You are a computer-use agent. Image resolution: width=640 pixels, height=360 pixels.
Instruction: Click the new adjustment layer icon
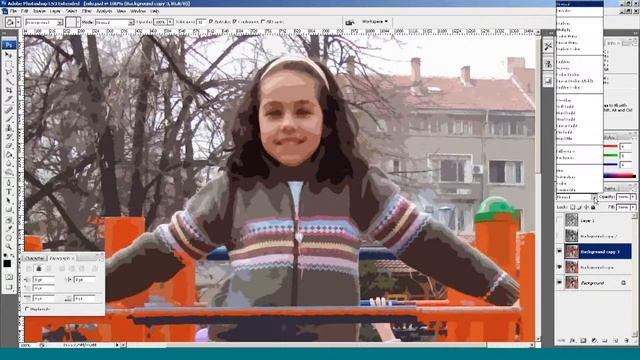click(x=594, y=340)
